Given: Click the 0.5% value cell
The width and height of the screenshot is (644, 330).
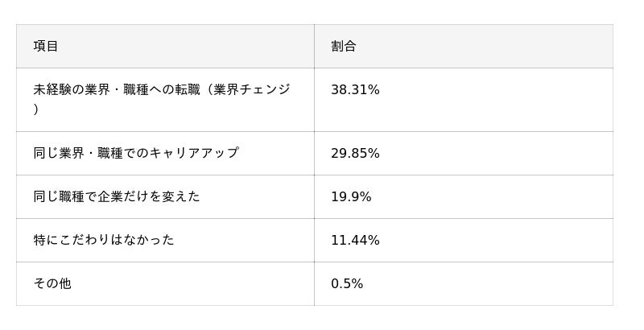Looking at the screenshot, I should click(x=347, y=283).
